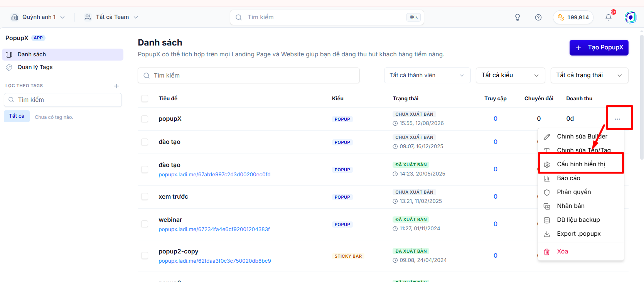Click the search icon in top search bar

click(x=239, y=17)
